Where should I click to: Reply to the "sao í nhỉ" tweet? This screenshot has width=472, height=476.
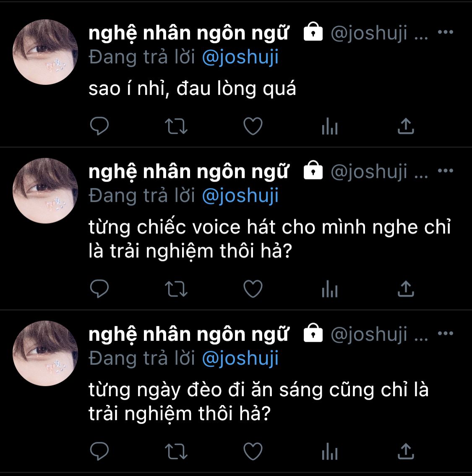point(99,126)
